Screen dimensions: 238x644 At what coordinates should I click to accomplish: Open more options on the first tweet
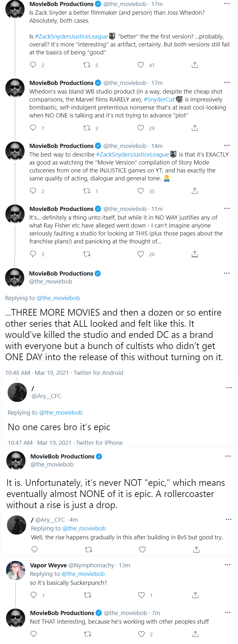(227, 4)
